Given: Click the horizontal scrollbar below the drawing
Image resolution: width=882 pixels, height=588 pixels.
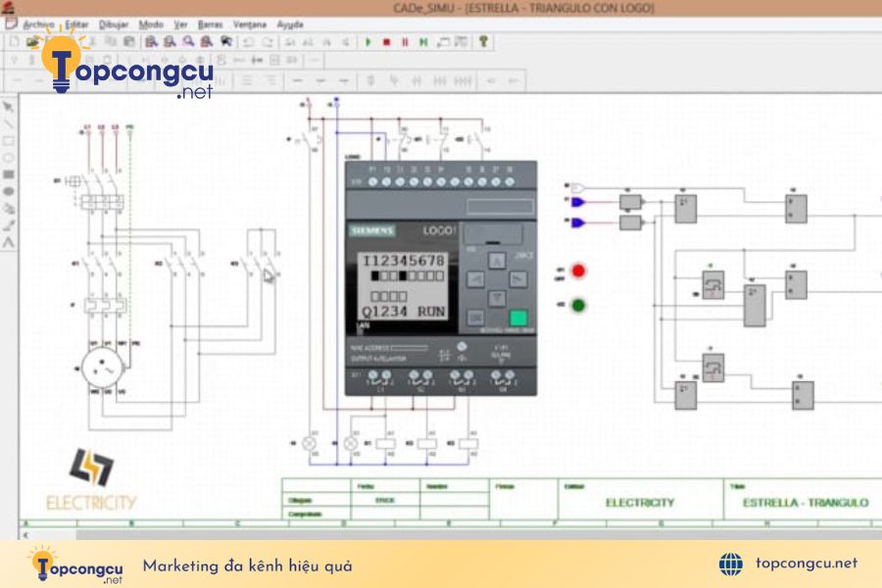Looking at the screenshot, I should click(x=450, y=534).
